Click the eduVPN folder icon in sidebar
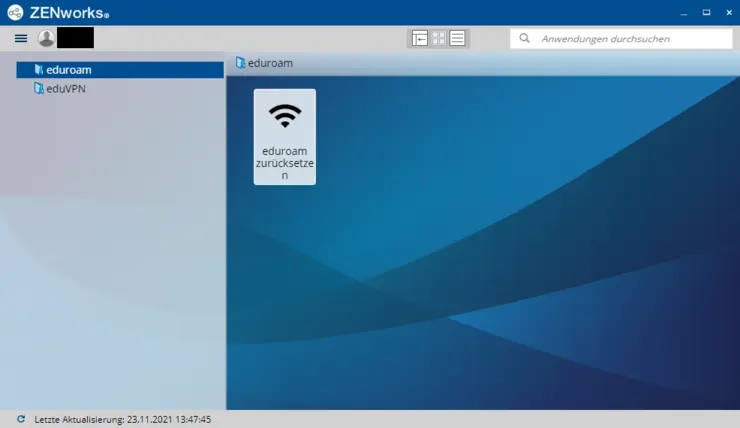This screenshot has height=428, width=740. click(x=39, y=88)
